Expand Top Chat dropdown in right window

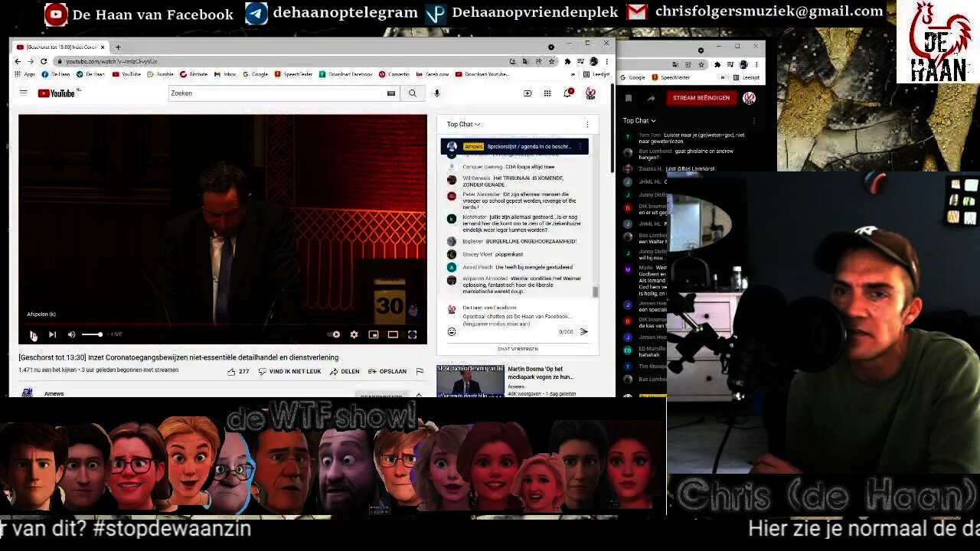(x=639, y=120)
